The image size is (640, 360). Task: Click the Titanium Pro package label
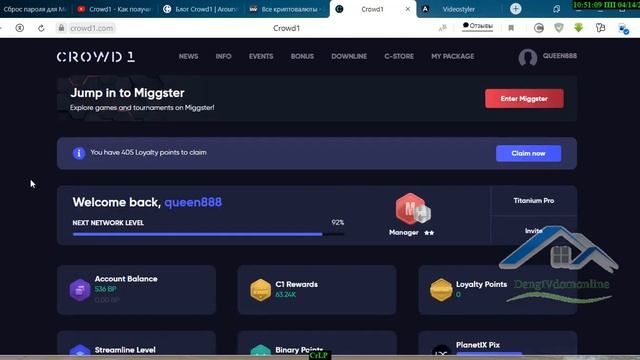533,200
